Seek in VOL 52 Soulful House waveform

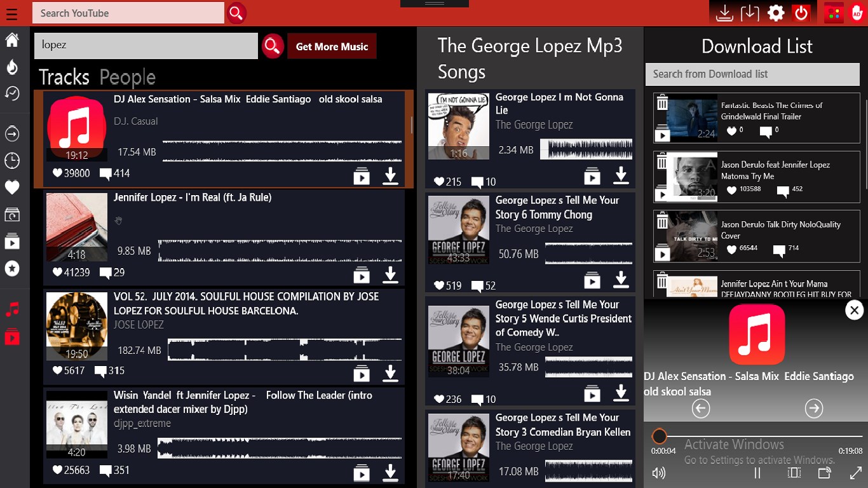[x=285, y=350]
